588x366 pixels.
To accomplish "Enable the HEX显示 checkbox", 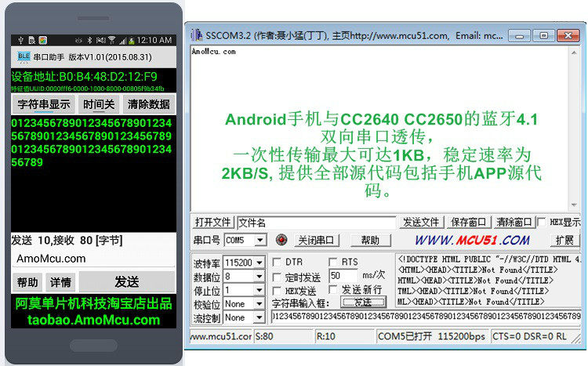I will (x=542, y=222).
